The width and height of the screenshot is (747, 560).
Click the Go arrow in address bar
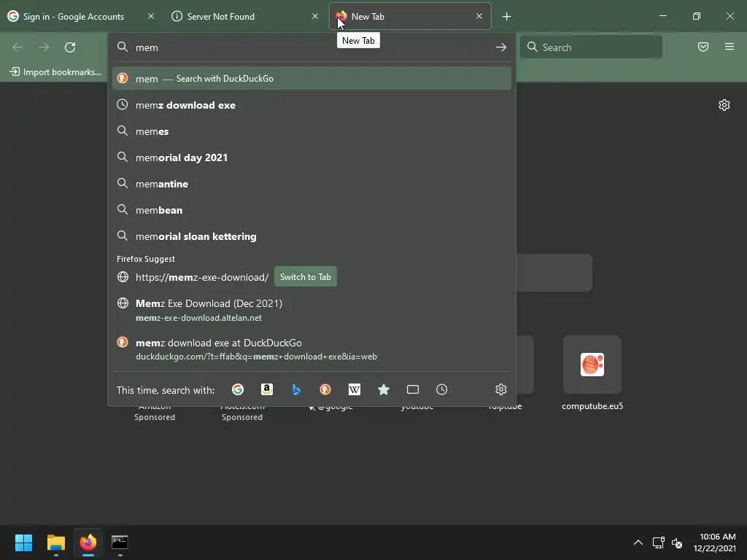(x=500, y=47)
